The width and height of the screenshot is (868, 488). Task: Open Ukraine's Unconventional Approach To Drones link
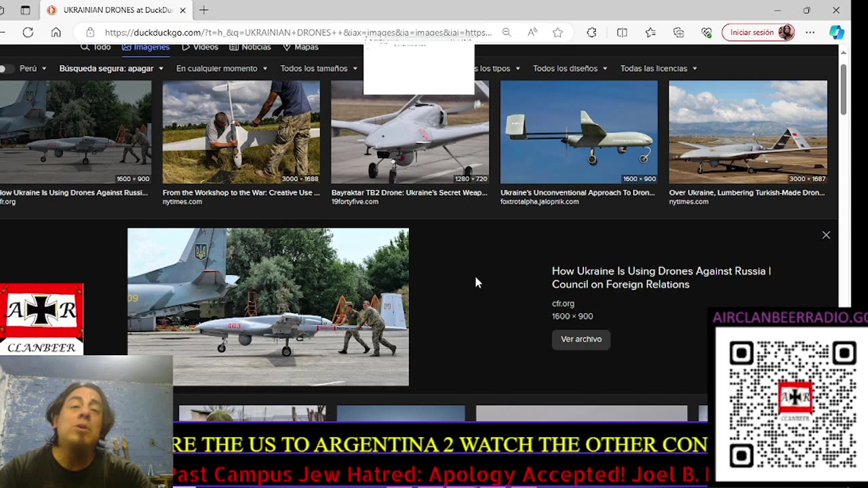point(578,192)
